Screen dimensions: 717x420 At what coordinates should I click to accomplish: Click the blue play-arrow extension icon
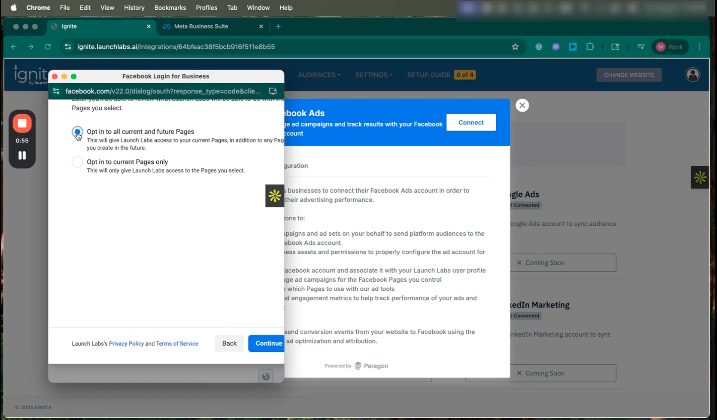point(573,47)
